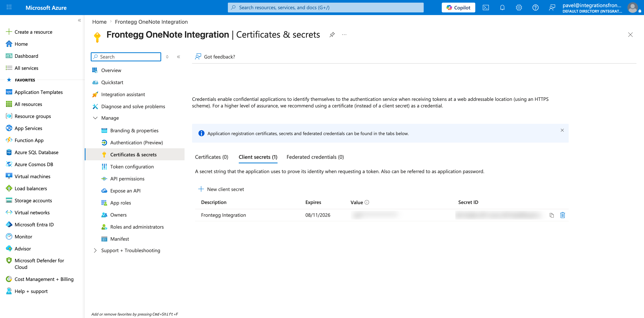
Task: Open the account avatar menu
Action: click(x=633, y=8)
